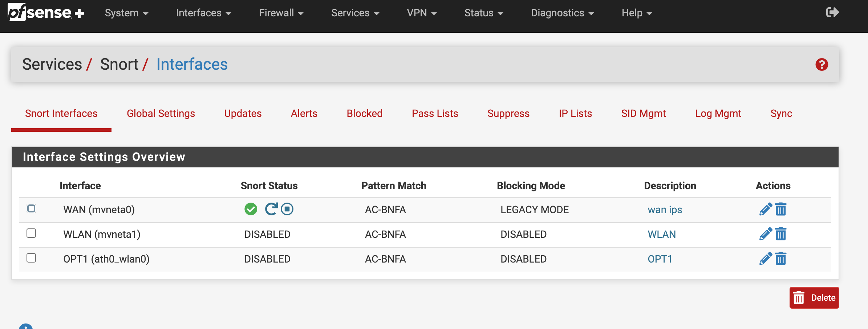Screen dimensions: 868x329
Task: Open the Firewall dropdown menu
Action: tap(281, 13)
